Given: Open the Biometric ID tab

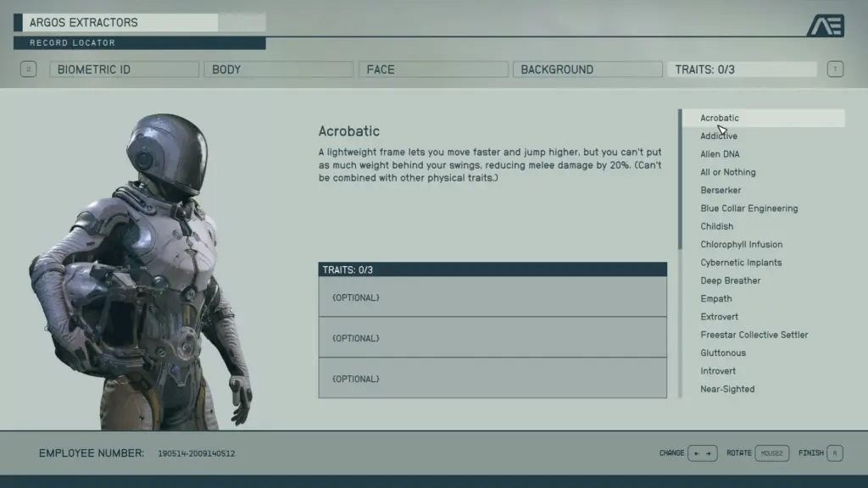Looking at the screenshot, I should tap(124, 69).
